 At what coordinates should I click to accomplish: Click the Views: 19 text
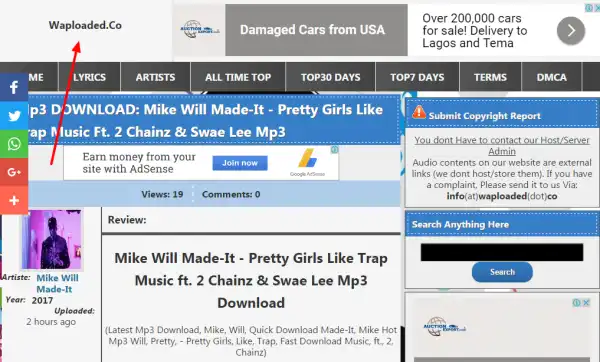[x=162, y=194]
